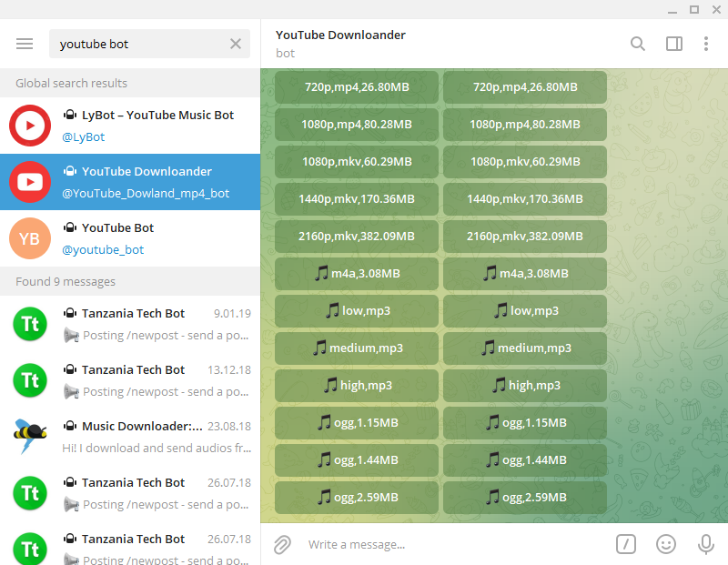The height and width of the screenshot is (565, 728).
Task: Select YouTube Bot @youtube_bot search result
Action: pyautogui.click(x=130, y=238)
